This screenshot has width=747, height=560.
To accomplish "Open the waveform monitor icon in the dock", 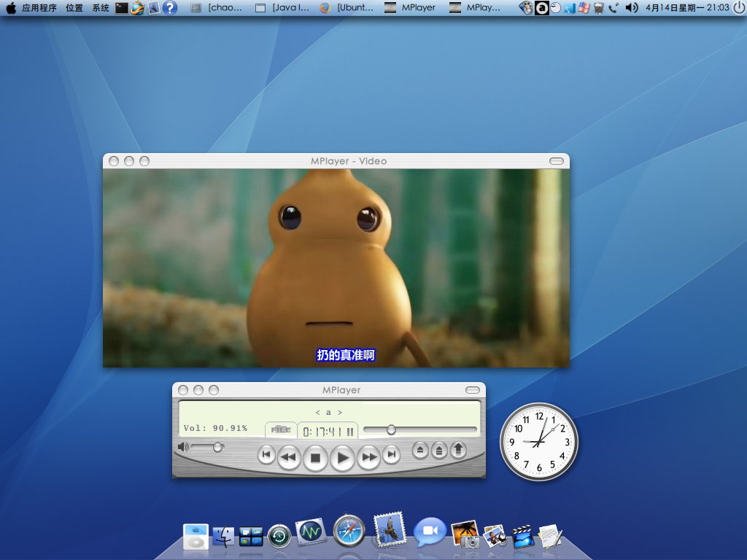I will [x=311, y=532].
